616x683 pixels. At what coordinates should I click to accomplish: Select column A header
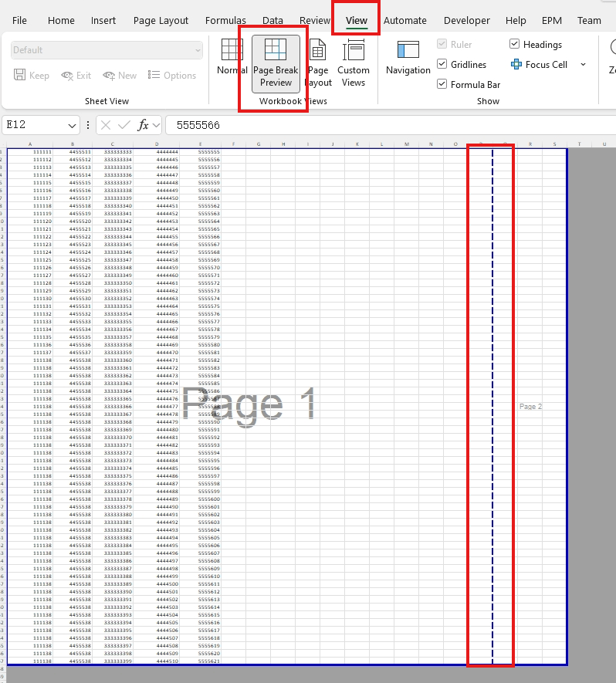point(30,144)
